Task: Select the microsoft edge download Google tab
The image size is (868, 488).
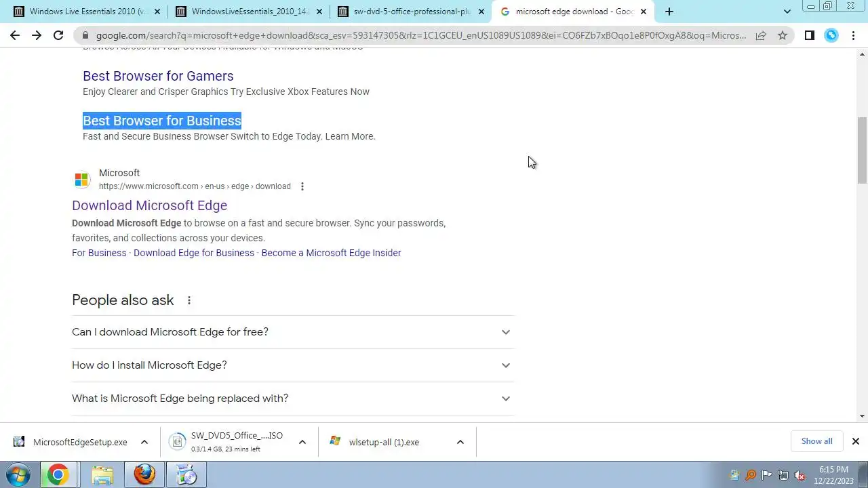Action: 573,12
